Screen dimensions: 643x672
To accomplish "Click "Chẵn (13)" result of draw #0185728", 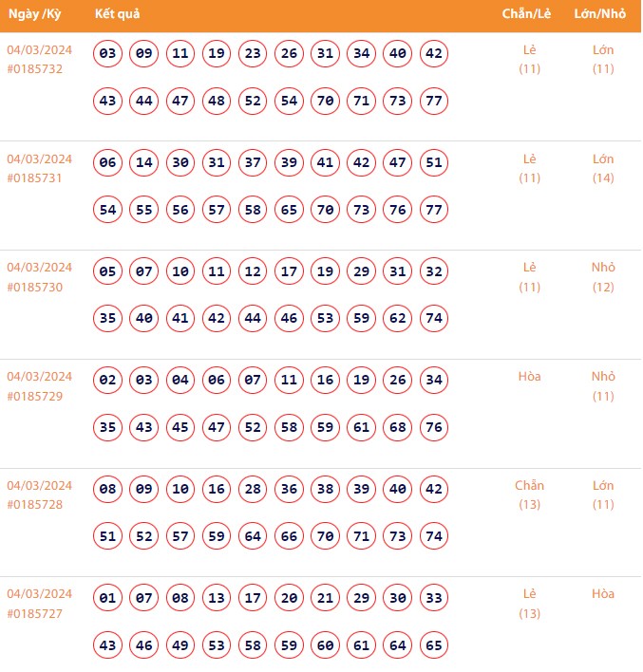I will [529, 495].
